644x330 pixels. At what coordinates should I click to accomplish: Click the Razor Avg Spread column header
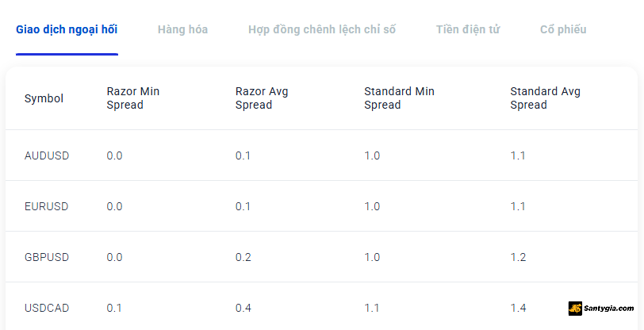pos(262,98)
